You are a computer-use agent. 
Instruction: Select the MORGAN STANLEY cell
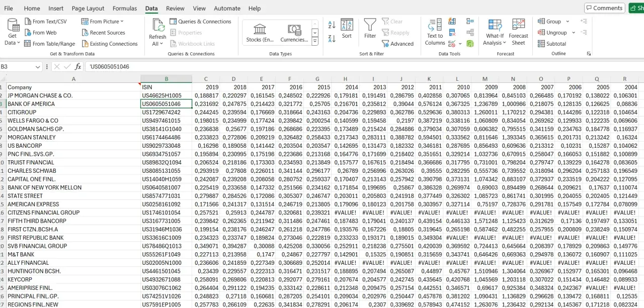click(x=73, y=138)
